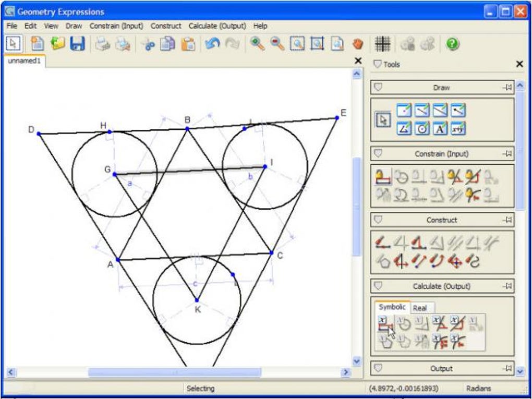The width and height of the screenshot is (532, 399).
Task: Apply the Angle constraint with lock
Action: coord(454,177)
